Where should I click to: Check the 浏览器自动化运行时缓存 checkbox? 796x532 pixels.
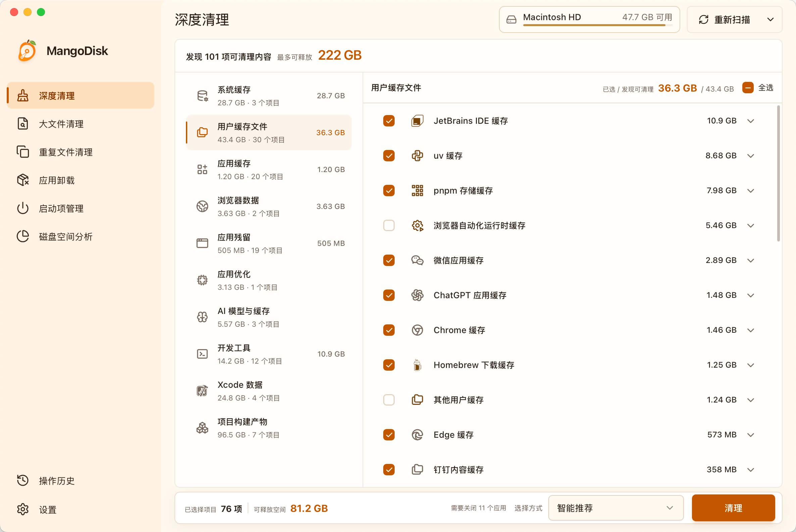389,225
